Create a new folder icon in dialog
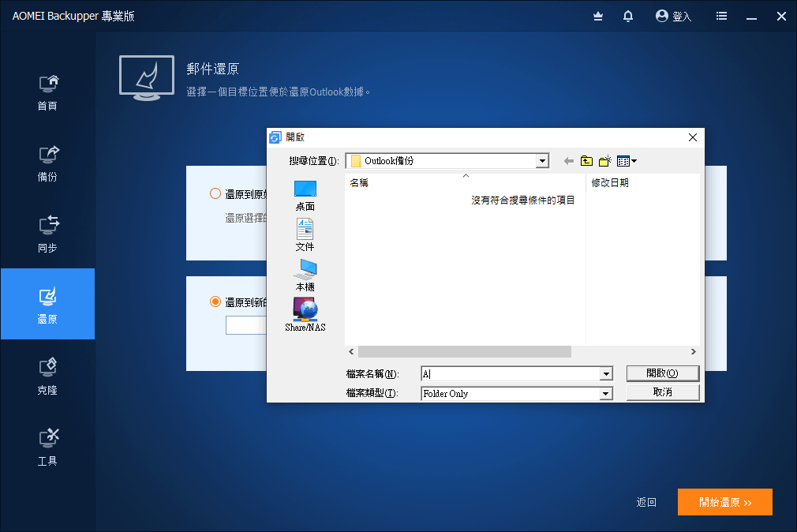This screenshot has height=532, width=797. pyautogui.click(x=605, y=161)
